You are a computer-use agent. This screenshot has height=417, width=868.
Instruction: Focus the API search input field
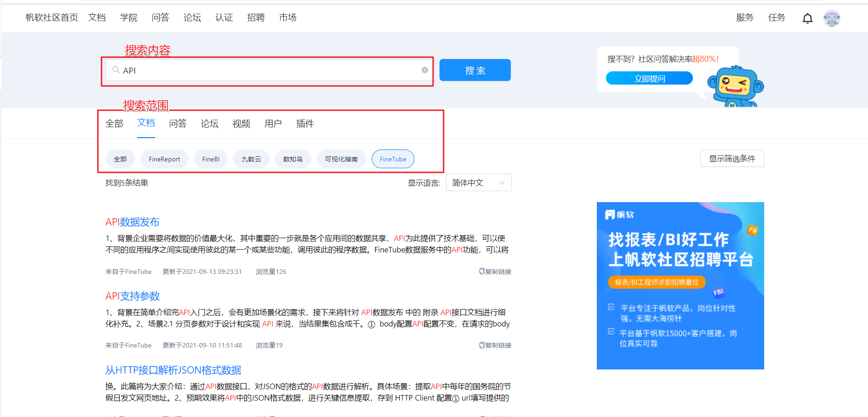(270, 70)
